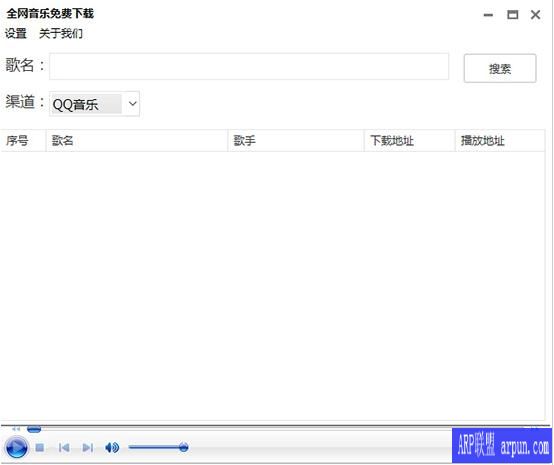Skip to the previous track

[64, 448]
